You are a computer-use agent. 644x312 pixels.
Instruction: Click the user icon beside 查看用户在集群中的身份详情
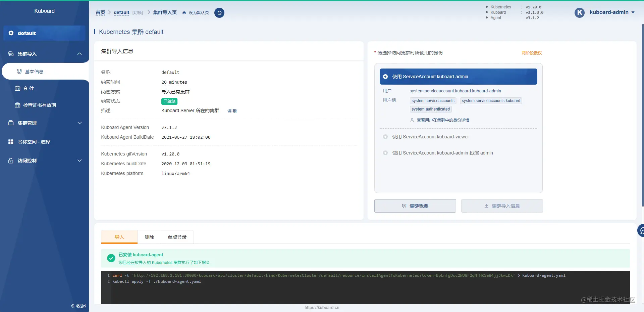(412, 120)
